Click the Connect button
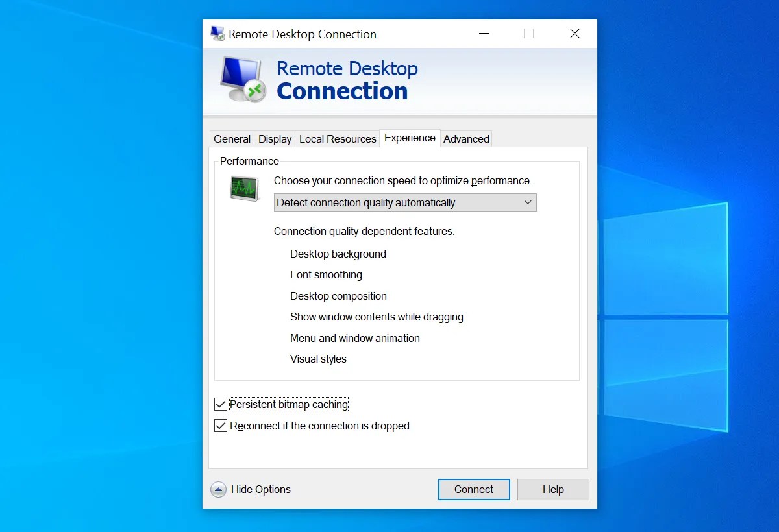This screenshot has width=779, height=532. [x=474, y=489]
